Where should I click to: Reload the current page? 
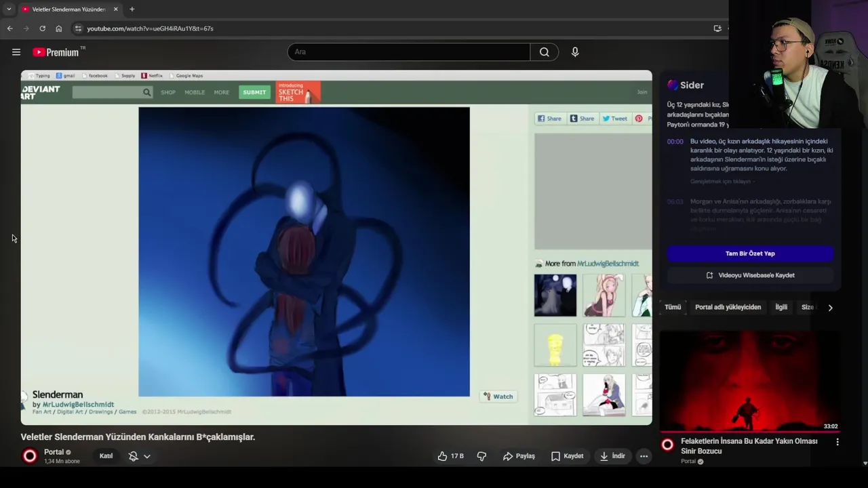click(42, 28)
